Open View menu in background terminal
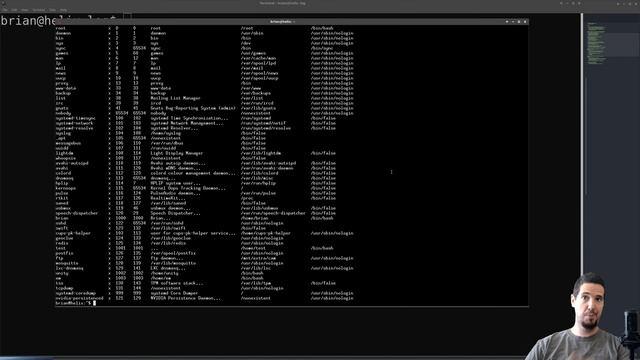This screenshot has width=640, height=360. click(x=25, y=9)
